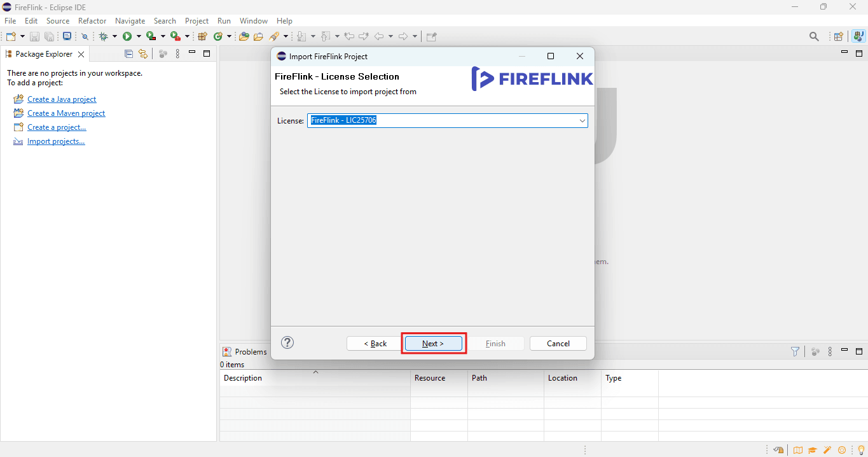Image resolution: width=868 pixels, height=457 pixels.
Task: Click the Problems view filter icon
Action: (x=795, y=351)
